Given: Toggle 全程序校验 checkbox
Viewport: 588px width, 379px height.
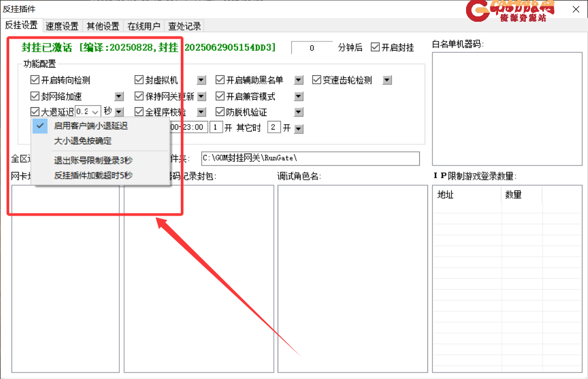Looking at the screenshot, I should click(139, 112).
